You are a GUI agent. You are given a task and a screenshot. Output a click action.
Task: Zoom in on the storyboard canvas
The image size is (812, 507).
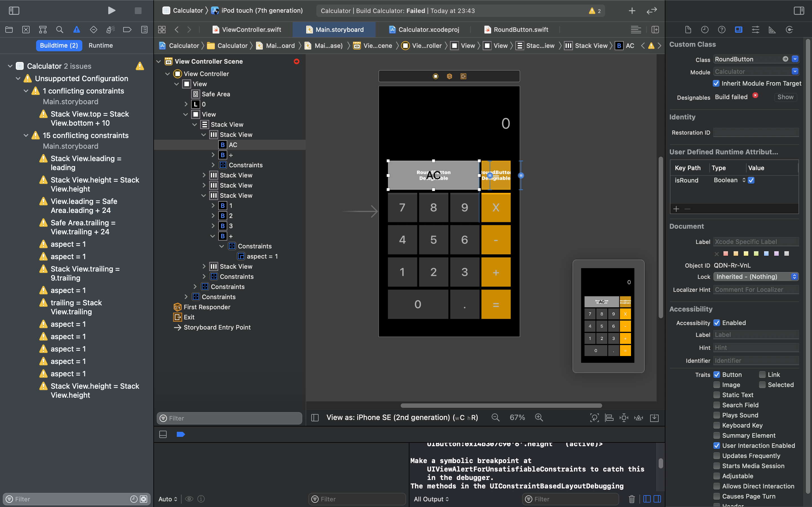coord(539,417)
